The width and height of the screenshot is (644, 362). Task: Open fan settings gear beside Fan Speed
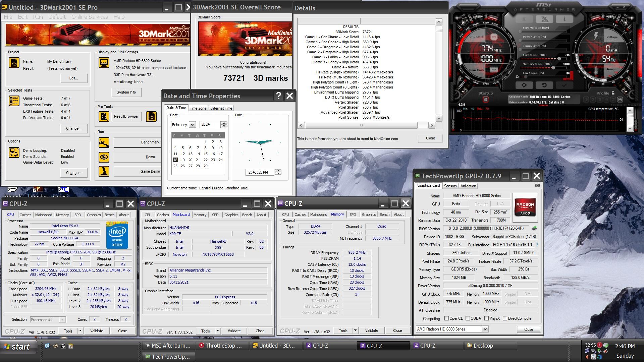point(517,77)
